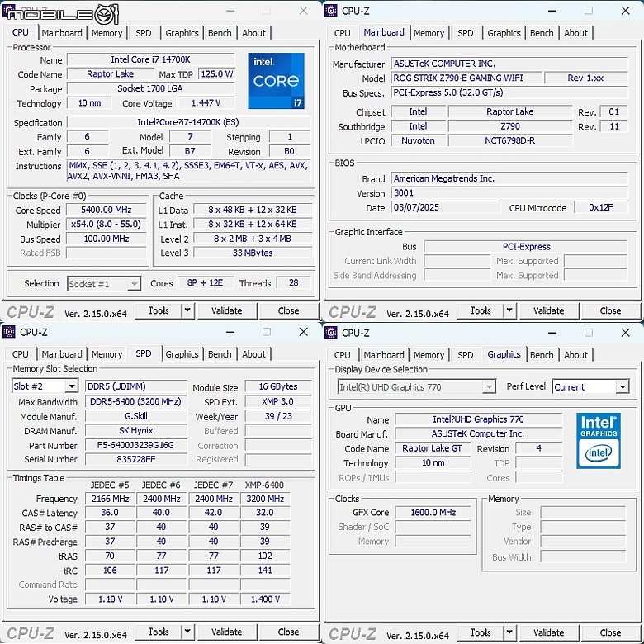Open About tab in the Graphics window
This screenshot has width=644, height=644.
coord(575,355)
